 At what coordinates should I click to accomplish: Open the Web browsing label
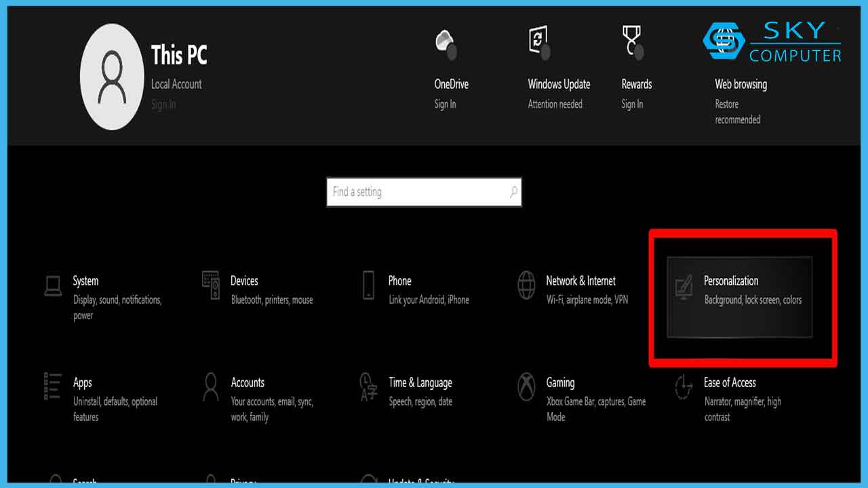741,84
